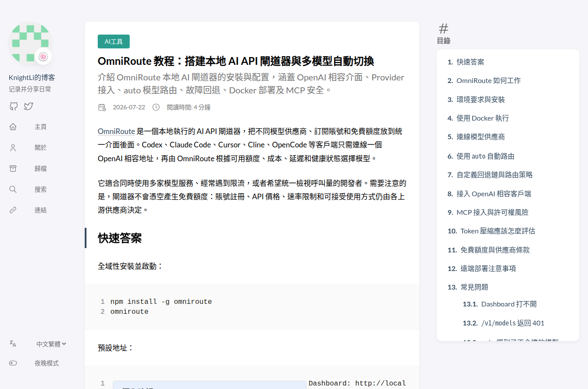The height and width of the screenshot is (389, 588).
Task: Click the 全域性安裝並啟動 paragraph text
Action: (131, 266)
